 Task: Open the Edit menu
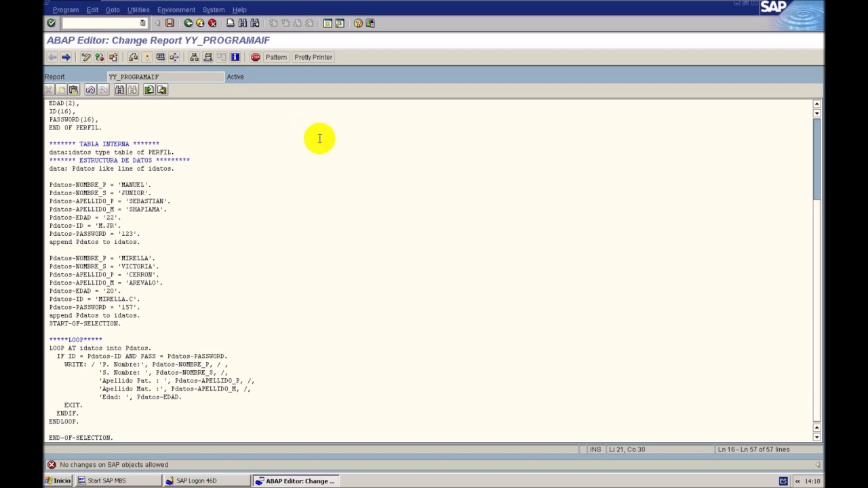[x=92, y=9]
